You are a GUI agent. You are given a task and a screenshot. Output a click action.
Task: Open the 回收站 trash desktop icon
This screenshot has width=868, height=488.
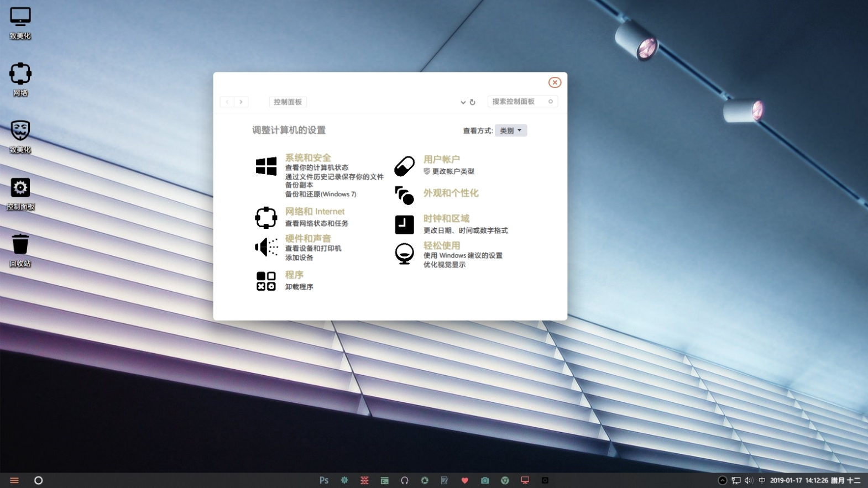tap(20, 244)
